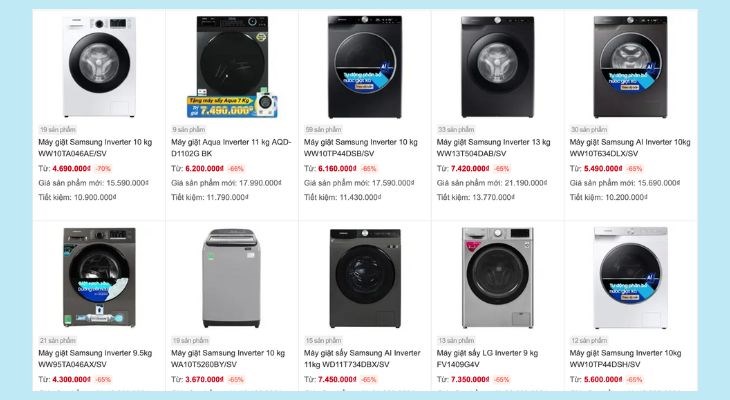Open Máy giặt Samsung Inverter 10 kg WW10TA046AE/SV link
Image resolution: width=730 pixels, height=400 pixels.
95,148
